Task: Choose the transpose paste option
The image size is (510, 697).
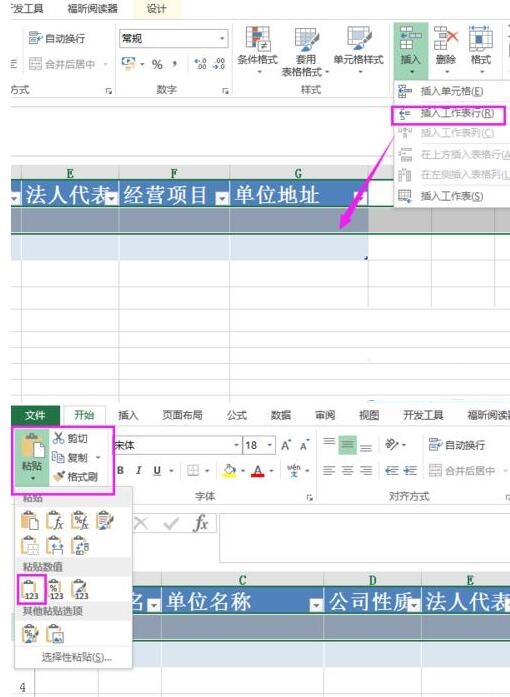Action: 80,546
